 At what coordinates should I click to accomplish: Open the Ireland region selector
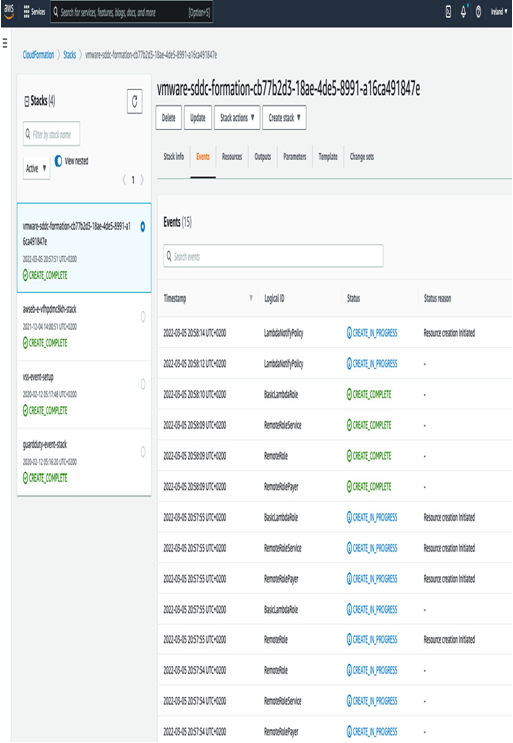(499, 12)
